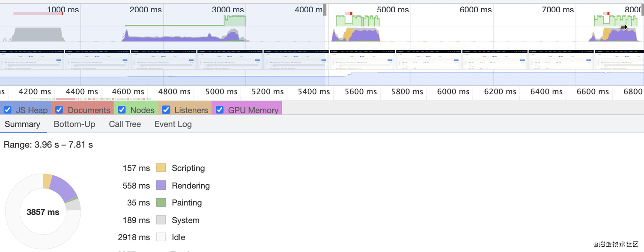Open the Summary tab
This screenshot has width=644, height=252.
(22, 124)
